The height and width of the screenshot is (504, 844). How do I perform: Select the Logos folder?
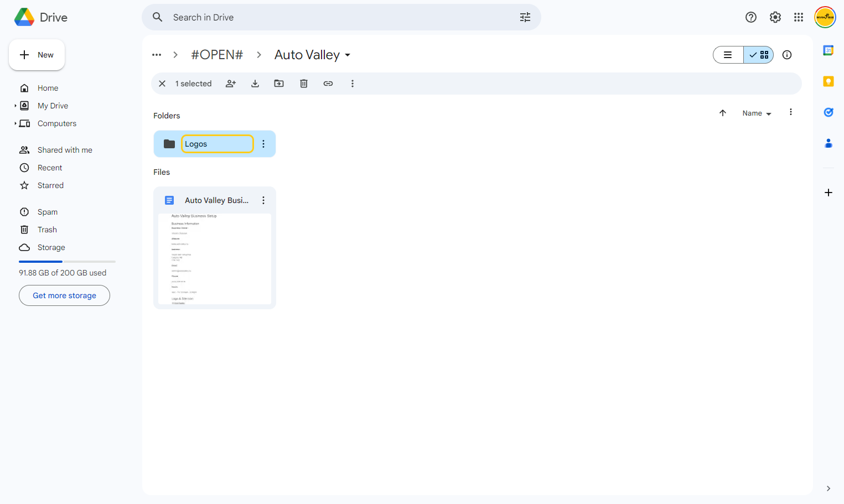[215, 144]
